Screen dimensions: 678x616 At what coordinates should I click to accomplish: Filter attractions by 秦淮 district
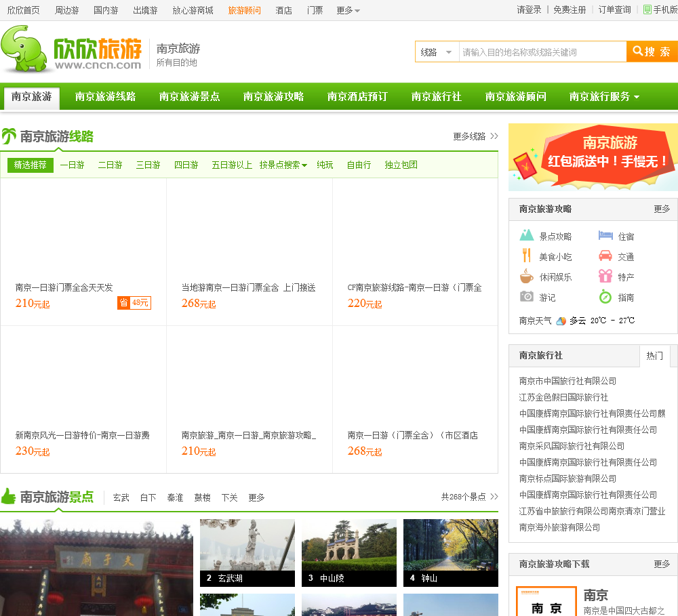(175, 497)
